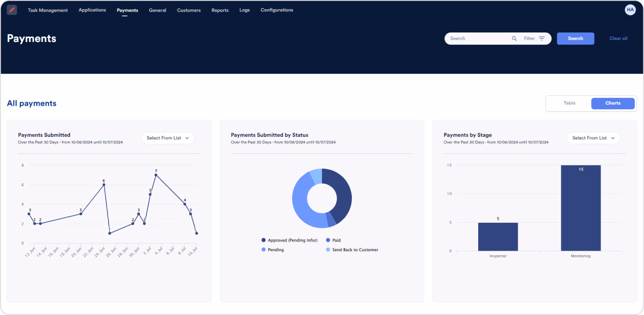Expand the Filter dropdown beside search

tap(535, 38)
